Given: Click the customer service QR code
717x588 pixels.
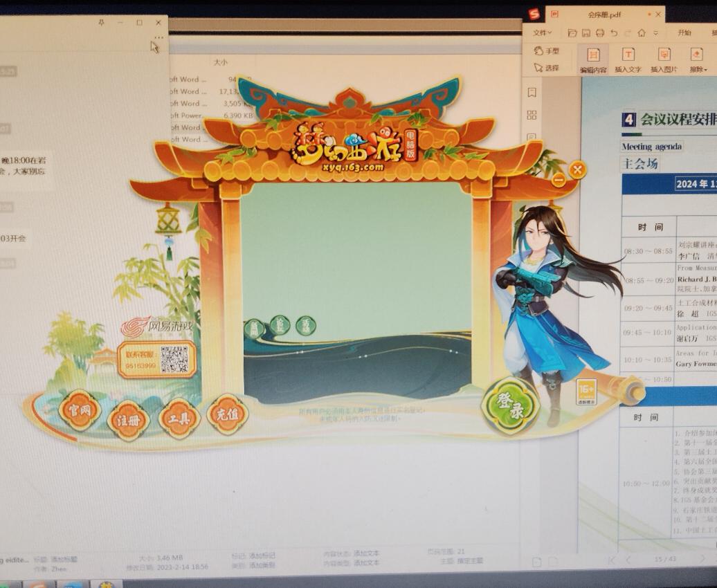Looking at the screenshot, I should (174, 358).
